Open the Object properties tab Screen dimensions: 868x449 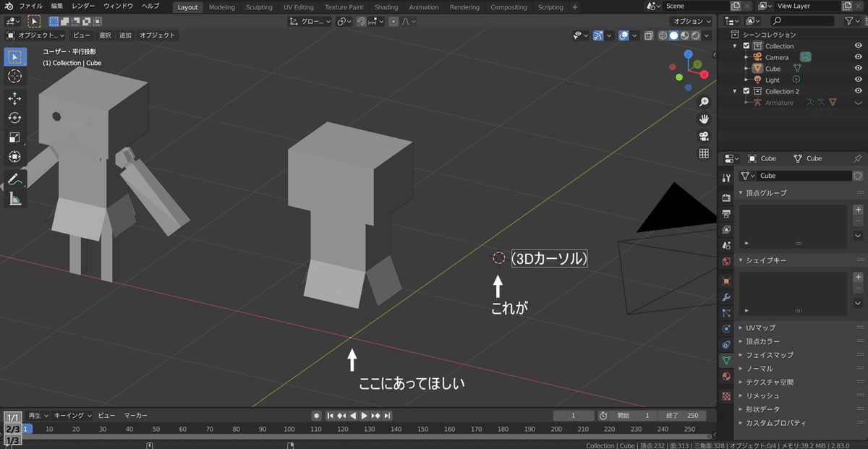[726, 281]
